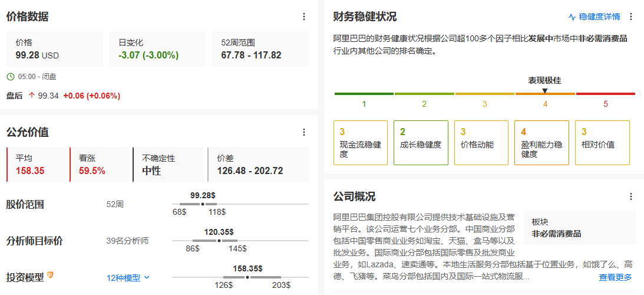Click the red up-arrow icon beside 盘后
Viewport: 644px width, 295px height.
point(32,96)
